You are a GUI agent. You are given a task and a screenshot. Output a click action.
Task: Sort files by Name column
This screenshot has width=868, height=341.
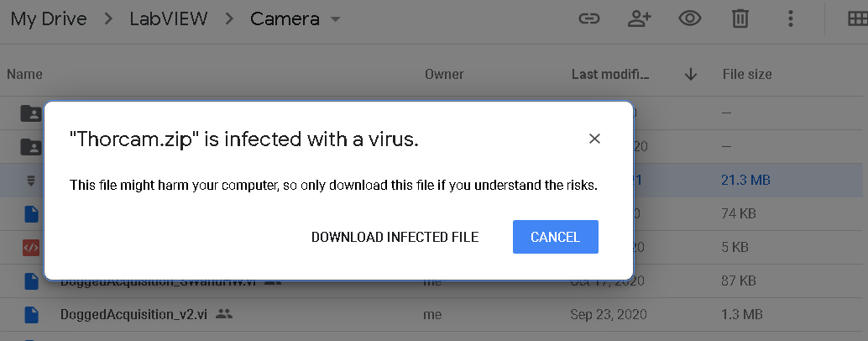(24, 74)
